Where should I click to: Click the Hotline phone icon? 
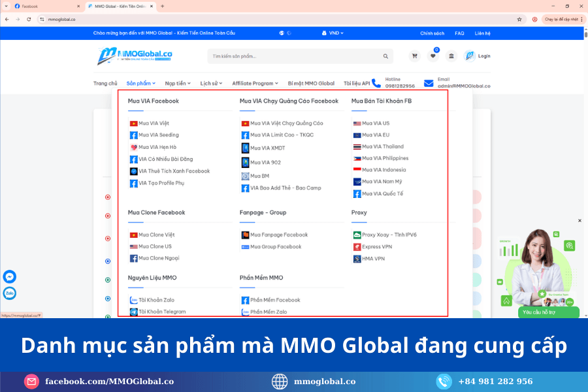click(x=376, y=83)
